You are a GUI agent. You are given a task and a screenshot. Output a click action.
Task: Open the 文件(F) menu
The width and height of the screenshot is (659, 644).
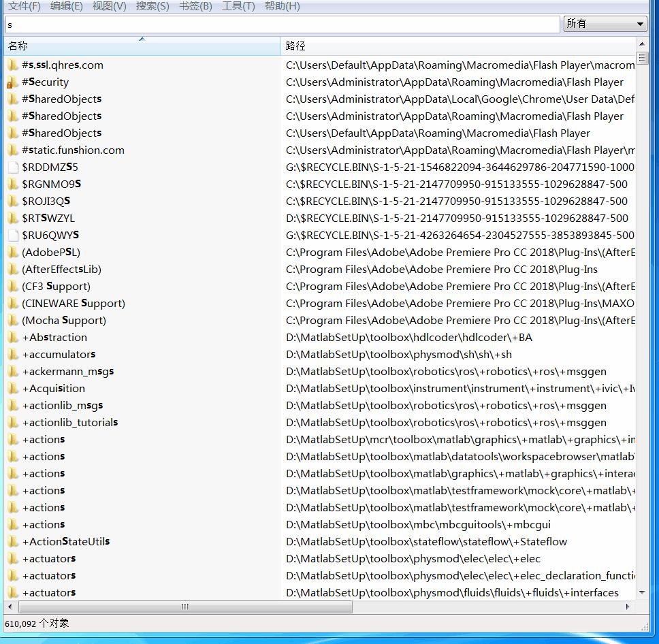click(x=24, y=6)
